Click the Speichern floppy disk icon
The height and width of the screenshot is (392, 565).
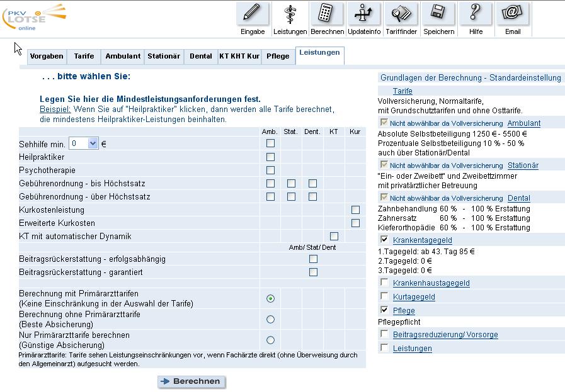coord(438,14)
